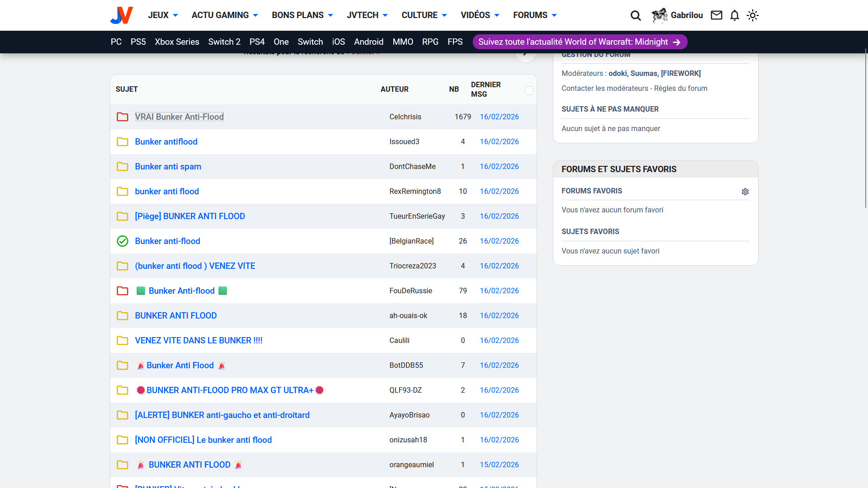Click Contacter les modérateurs link

[x=605, y=89]
